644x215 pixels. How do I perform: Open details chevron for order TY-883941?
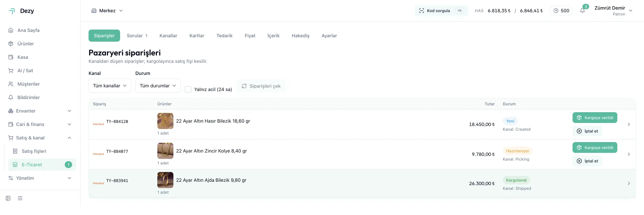pyautogui.click(x=629, y=183)
